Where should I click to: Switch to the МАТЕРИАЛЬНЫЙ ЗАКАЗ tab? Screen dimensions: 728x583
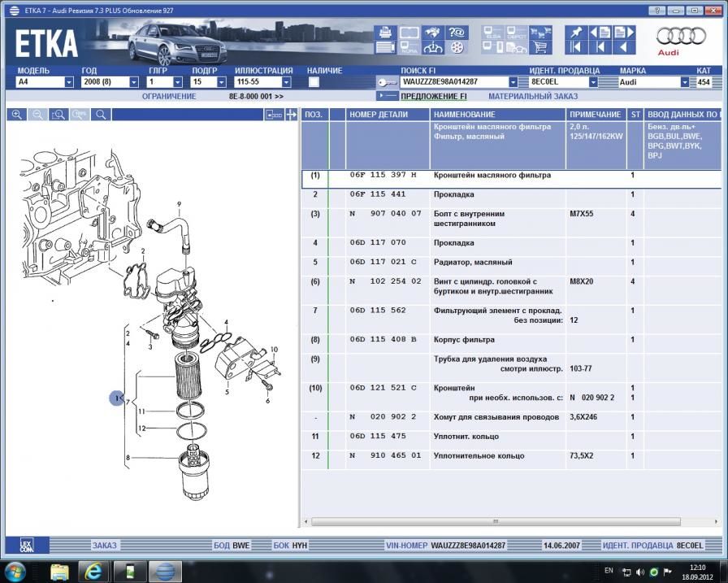pos(533,96)
